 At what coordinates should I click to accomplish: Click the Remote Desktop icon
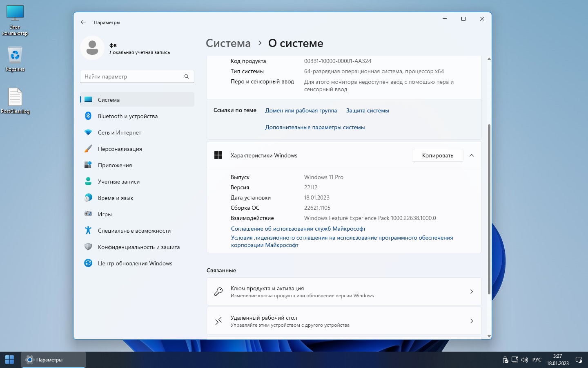pos(218,321)
